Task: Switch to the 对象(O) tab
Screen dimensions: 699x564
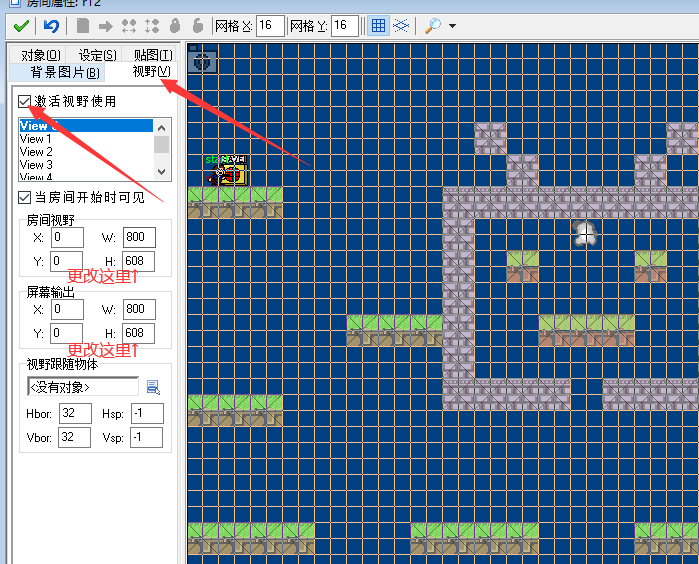Action: (x=41, y=55)
